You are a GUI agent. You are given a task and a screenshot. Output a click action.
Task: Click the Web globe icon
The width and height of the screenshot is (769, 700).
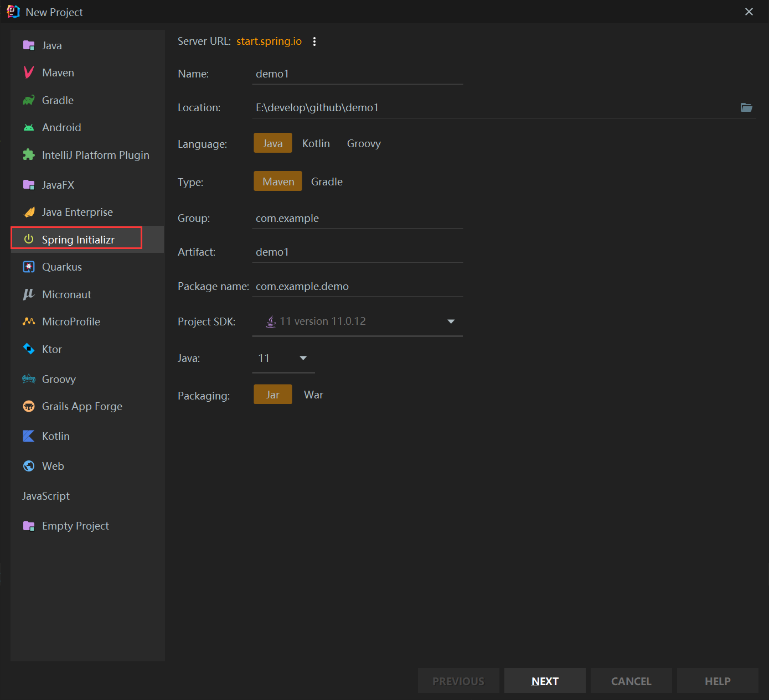pos(29,466)
